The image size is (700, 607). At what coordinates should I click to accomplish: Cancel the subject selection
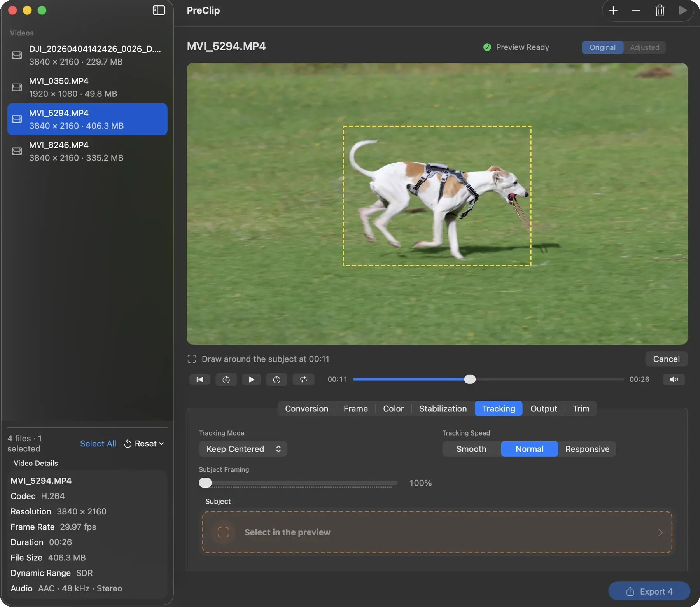tap(666, 359)
